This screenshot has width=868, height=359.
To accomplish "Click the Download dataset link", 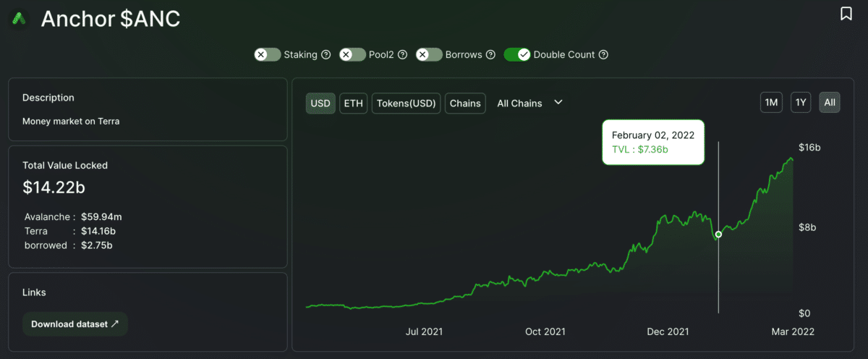I will pyautogui.click(x=75, y=324).
